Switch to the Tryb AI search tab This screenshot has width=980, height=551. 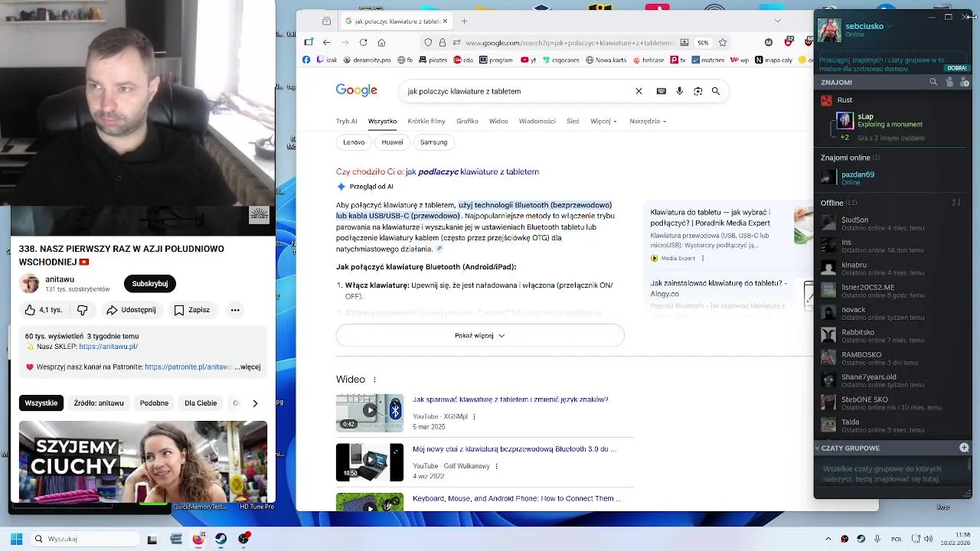[x=346, y=121]
